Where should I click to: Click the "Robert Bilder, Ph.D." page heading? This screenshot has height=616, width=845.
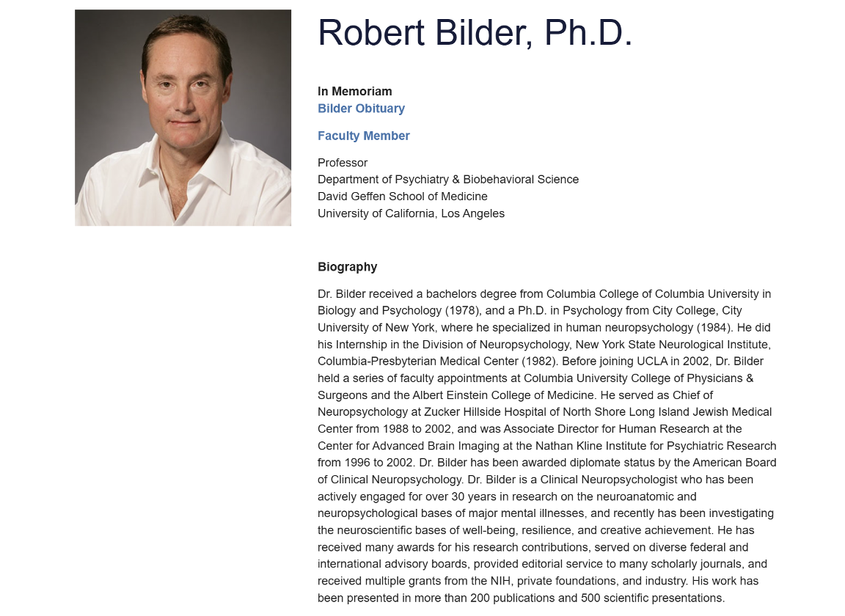tap(475, 33)
